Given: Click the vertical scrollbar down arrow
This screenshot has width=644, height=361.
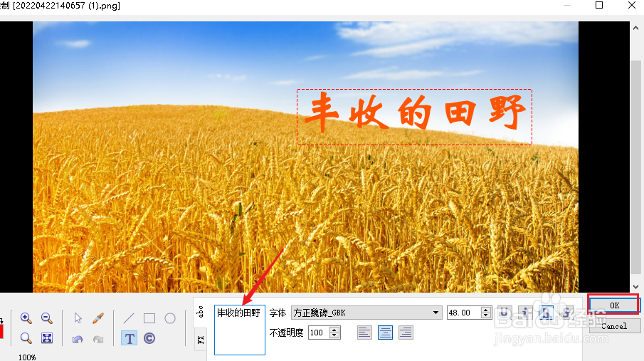Looking at the screenshot, I should coord(635,286).
